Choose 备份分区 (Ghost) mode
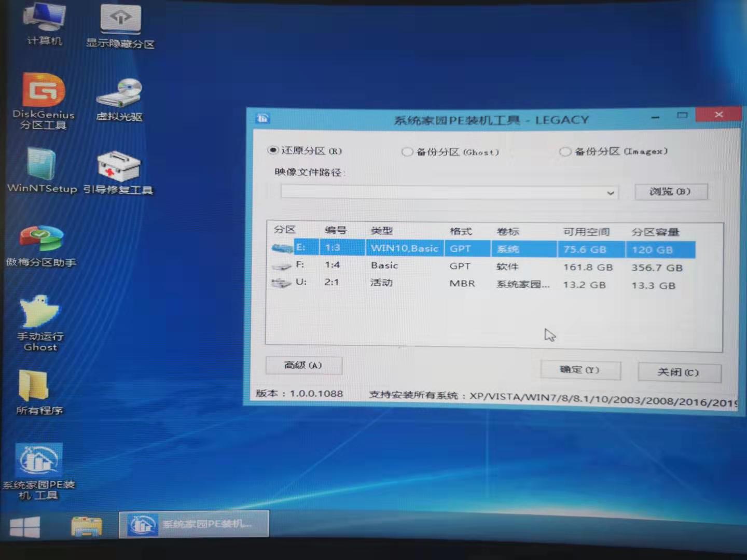The image size is (747, 560). [408, 151]
